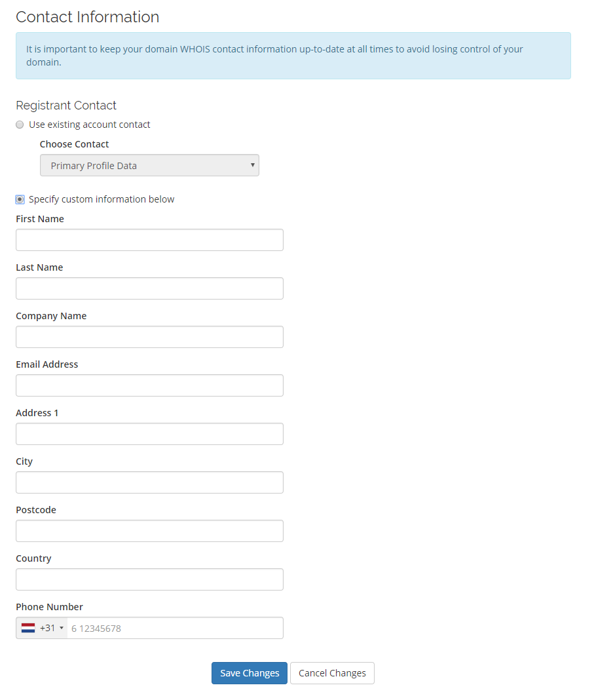613x700 pixels.
Task: Focus the Postcode input box
Action: (x=149, y=531)
